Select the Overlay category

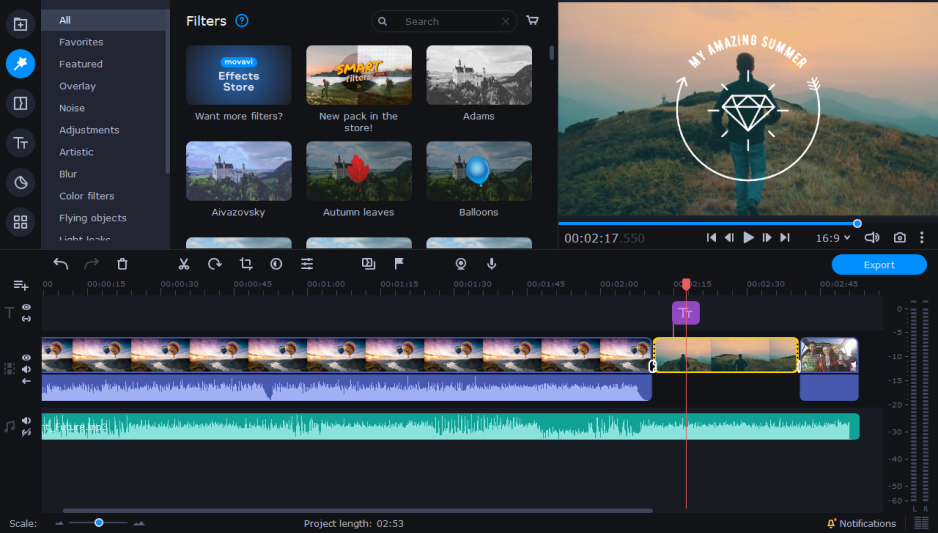tap(77, 86)
